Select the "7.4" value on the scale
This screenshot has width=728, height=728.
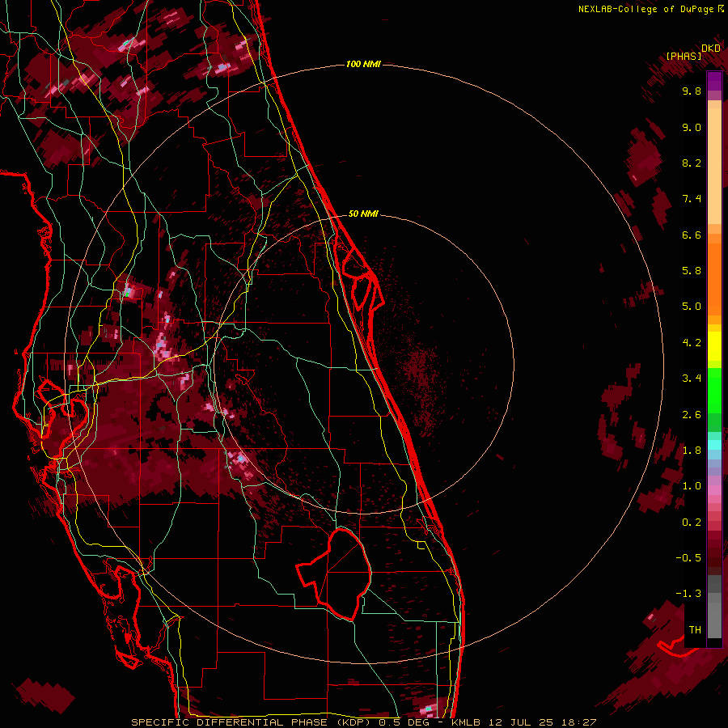pyautogui.click(x=692, y=199)
